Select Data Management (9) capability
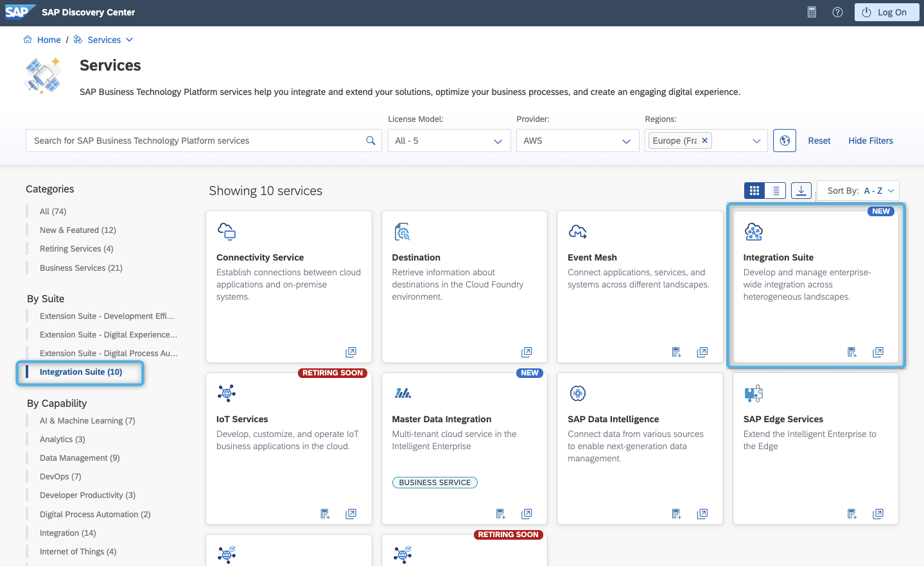This screenshot has width=924, height=566. tap(80, 458)
